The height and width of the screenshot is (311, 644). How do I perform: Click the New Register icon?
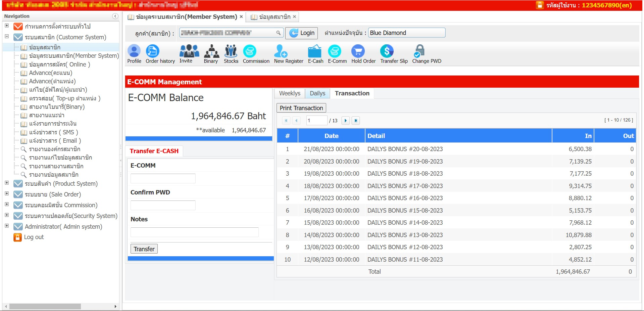pos(281,51)
